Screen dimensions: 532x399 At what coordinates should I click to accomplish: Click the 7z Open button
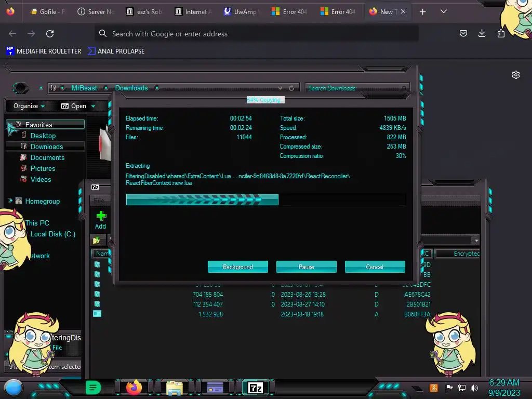pos(74,106)
